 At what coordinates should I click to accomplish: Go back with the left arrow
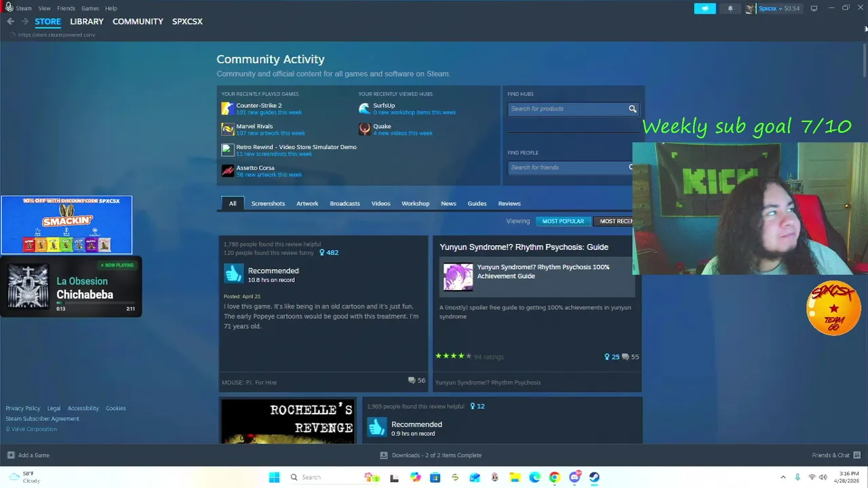[10, 22]
